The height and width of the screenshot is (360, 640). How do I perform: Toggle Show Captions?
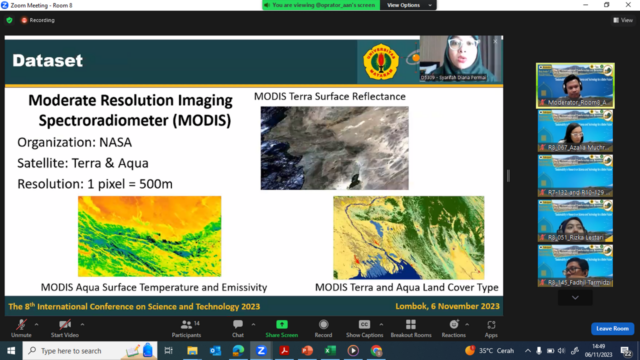point(364,329)
